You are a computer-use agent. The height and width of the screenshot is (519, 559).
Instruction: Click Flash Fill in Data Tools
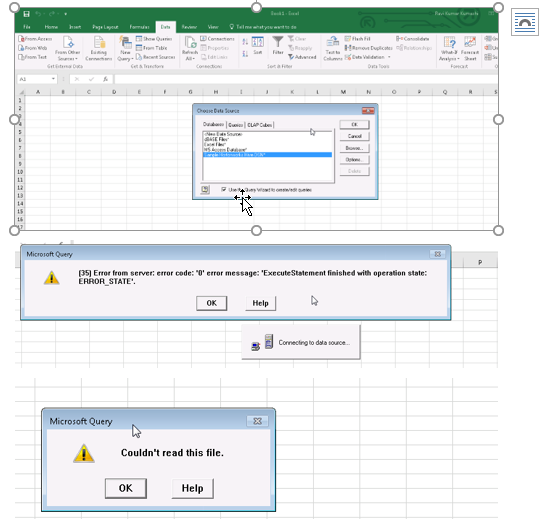pos(358,39)
